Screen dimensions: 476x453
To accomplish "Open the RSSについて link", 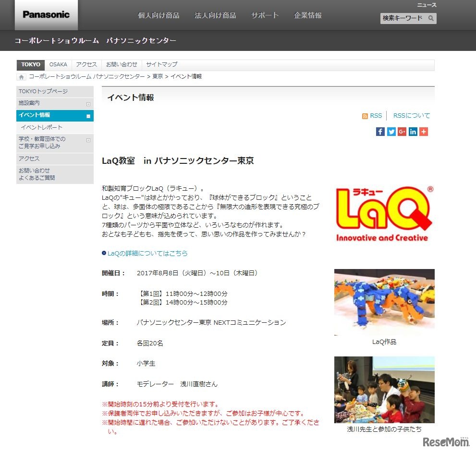I will (411, 115).
